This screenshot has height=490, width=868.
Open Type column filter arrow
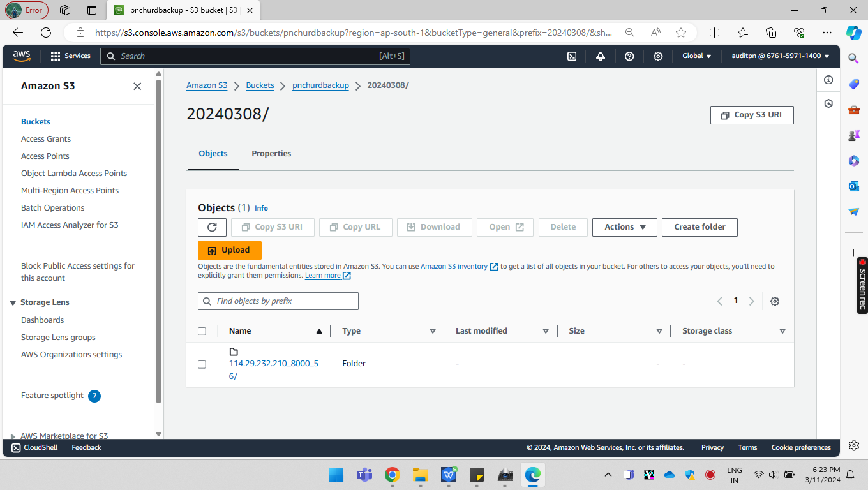point(433,331)
